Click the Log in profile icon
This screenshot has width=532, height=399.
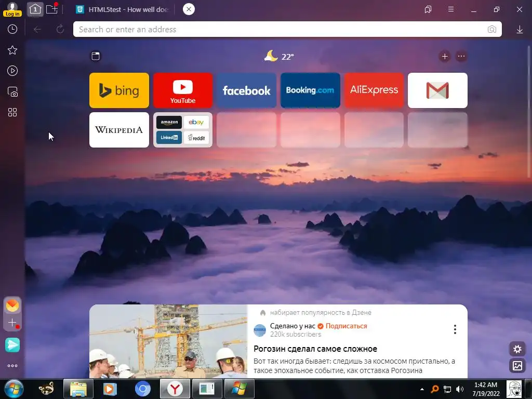12,9
